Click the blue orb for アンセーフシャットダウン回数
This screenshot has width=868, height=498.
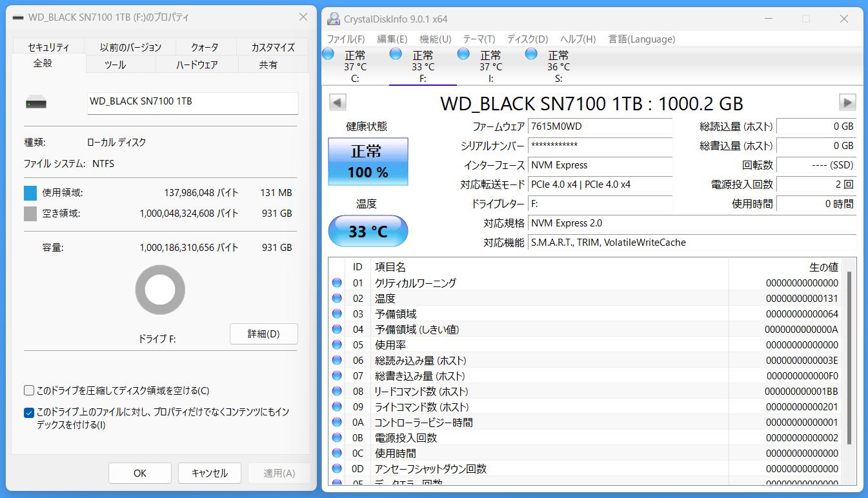click(x=337, y=468)
